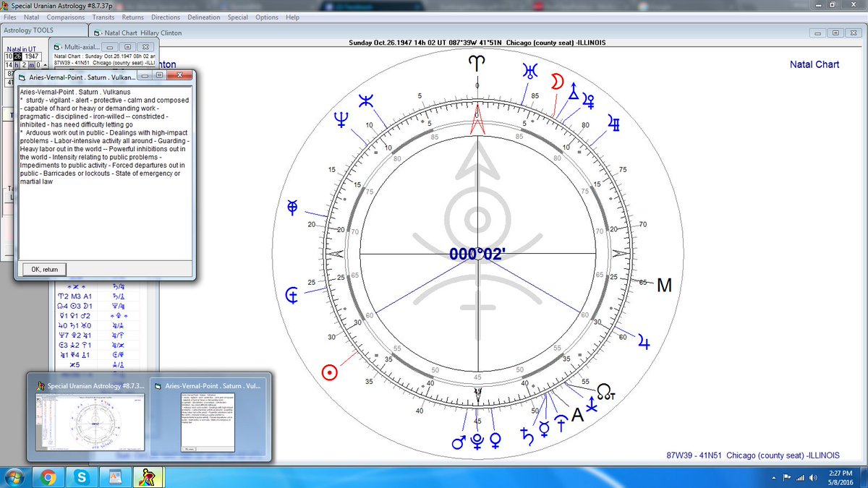Image resolution: width=868 pixels, height=488 pixels.
Task: Open Google Chrome from taskbar
Action: tap(48, 477)
